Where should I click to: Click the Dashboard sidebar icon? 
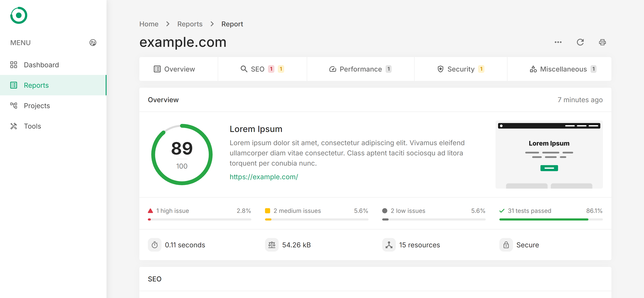[14, 64]
